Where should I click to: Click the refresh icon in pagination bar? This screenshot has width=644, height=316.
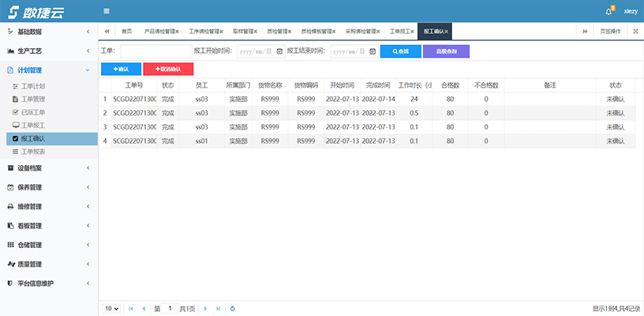(x=233, y=308)
